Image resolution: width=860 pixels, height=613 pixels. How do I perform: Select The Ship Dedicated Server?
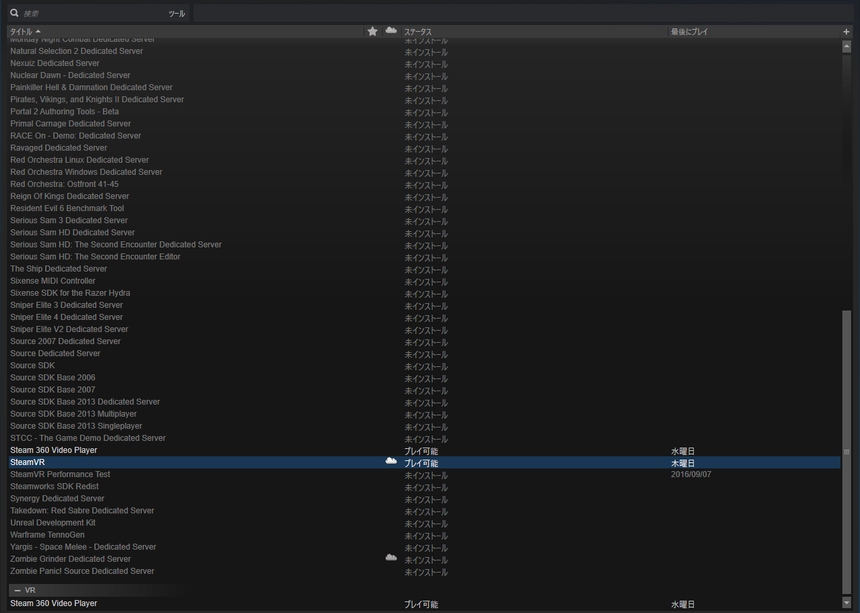coord(59,268)
